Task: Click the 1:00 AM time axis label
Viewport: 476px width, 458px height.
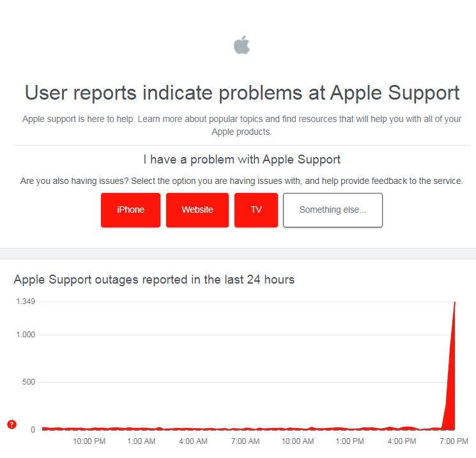Action: pyautogui.click(x=141, y=441)
